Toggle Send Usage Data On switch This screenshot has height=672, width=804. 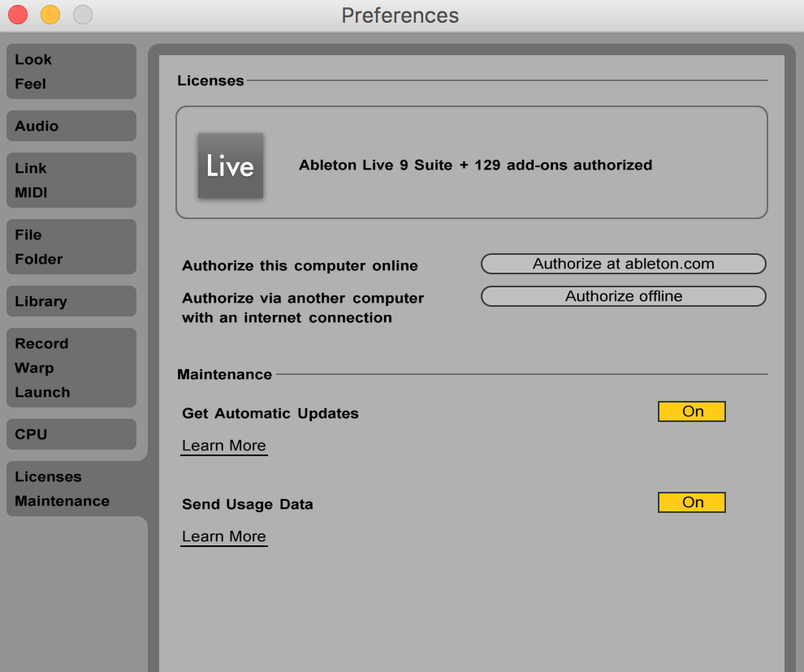692,502
